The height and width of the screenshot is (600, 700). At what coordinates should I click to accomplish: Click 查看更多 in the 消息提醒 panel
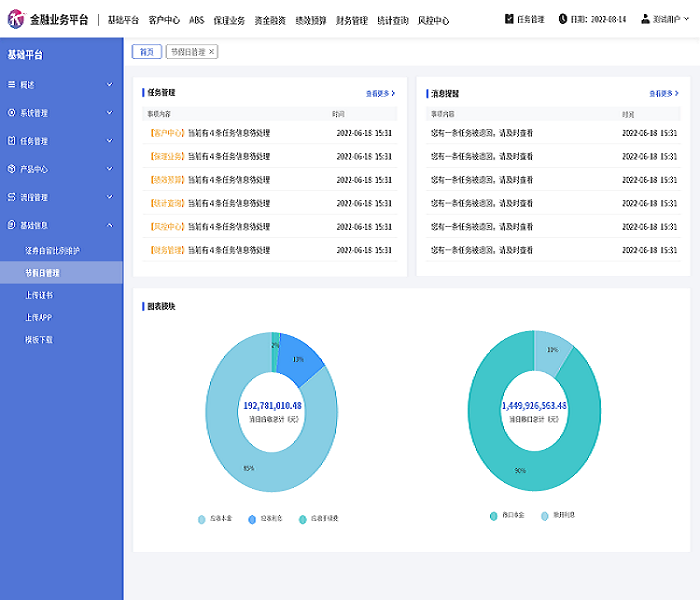662,93
